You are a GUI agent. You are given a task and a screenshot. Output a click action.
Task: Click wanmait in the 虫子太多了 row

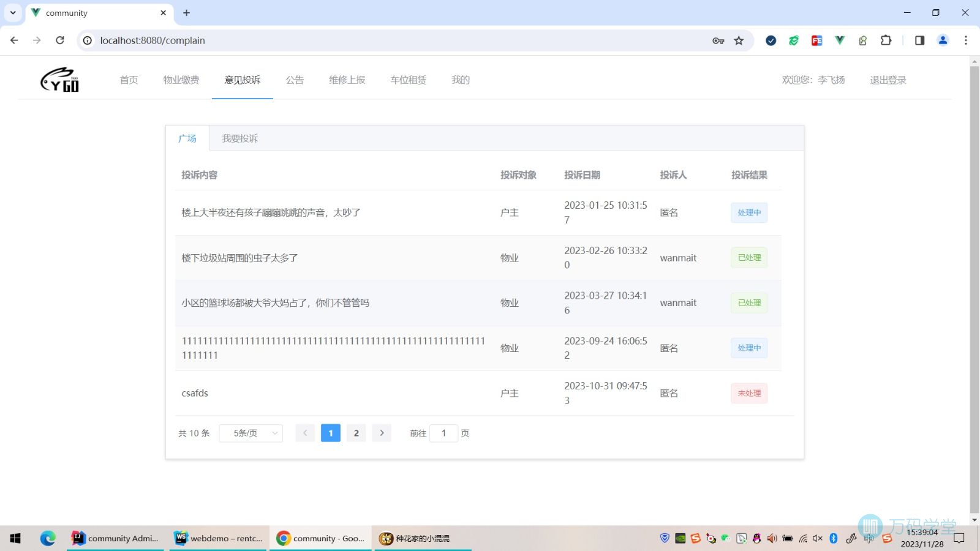(x=678, y=258)
